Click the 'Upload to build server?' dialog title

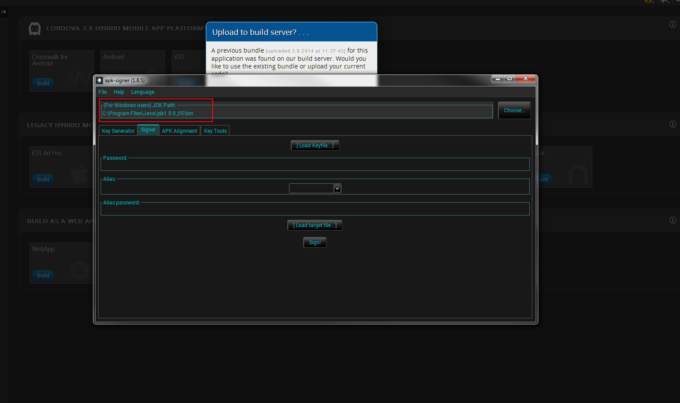tap(260, 32)
